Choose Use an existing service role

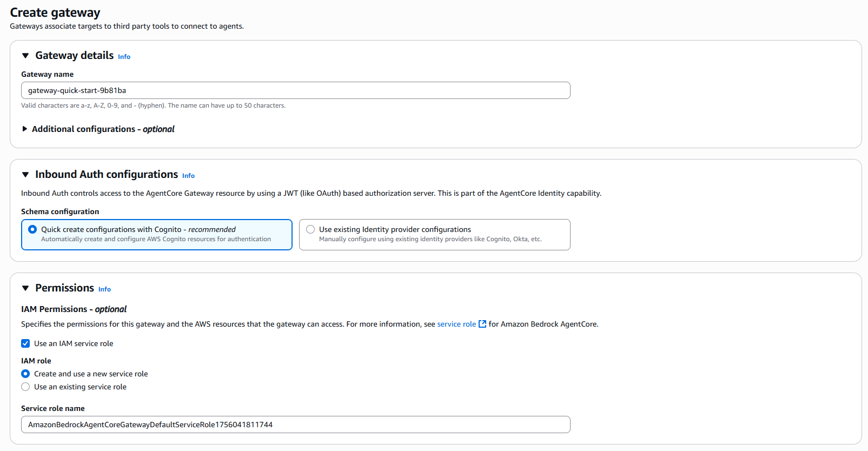click(25, 387)
